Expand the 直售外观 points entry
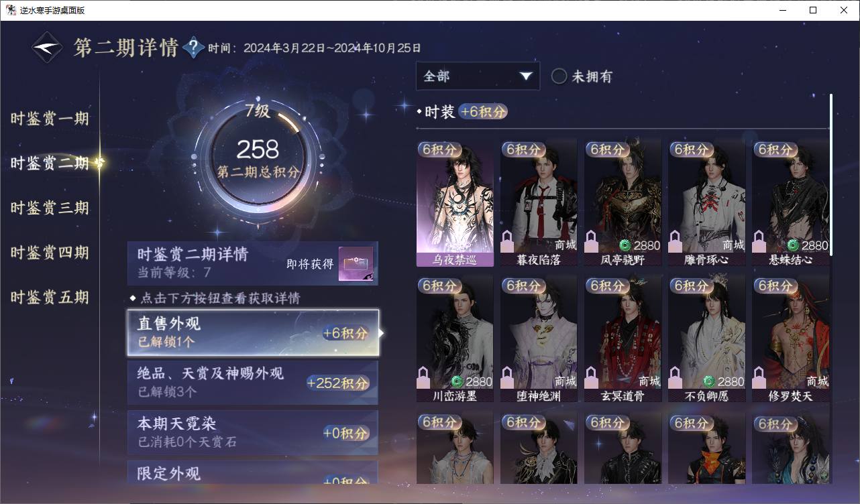The height and width of the screenshot is (504, 860). pyautogui.click(x=253, y=332)
